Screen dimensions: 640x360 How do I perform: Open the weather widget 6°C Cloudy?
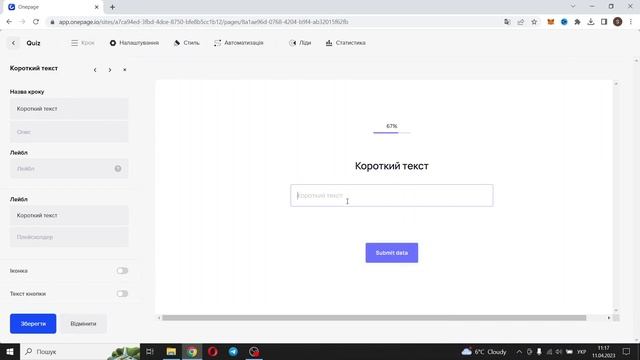tap(484, 351)
